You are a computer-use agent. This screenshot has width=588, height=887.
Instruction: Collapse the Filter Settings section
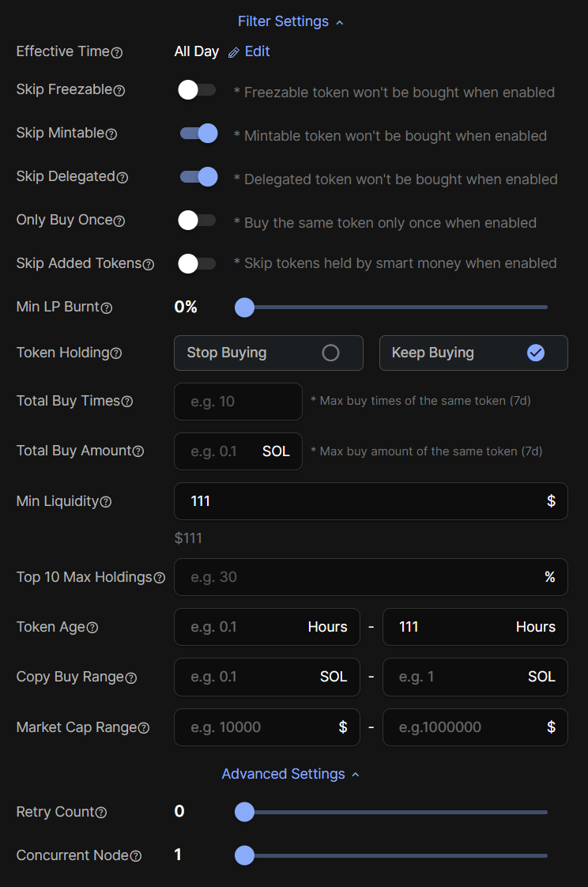click(x=291, y=22)
